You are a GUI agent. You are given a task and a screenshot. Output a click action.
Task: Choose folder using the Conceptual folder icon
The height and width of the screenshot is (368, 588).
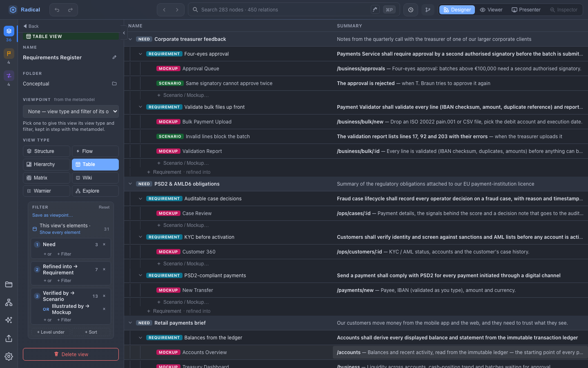click(x=114, y=84)
